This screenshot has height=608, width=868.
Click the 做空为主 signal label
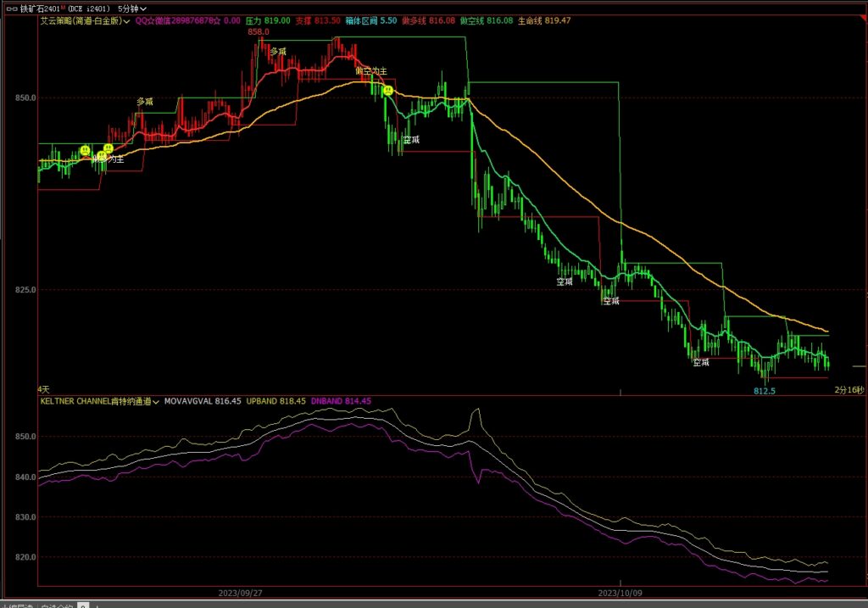tap(370, 71)
